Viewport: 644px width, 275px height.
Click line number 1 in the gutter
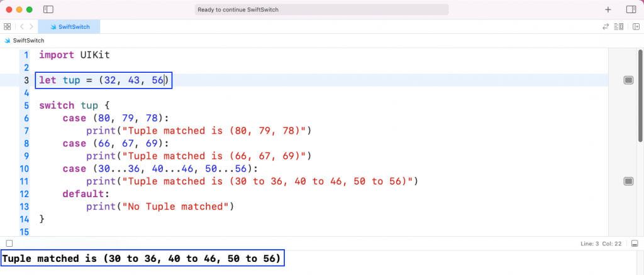click(26, 55)
